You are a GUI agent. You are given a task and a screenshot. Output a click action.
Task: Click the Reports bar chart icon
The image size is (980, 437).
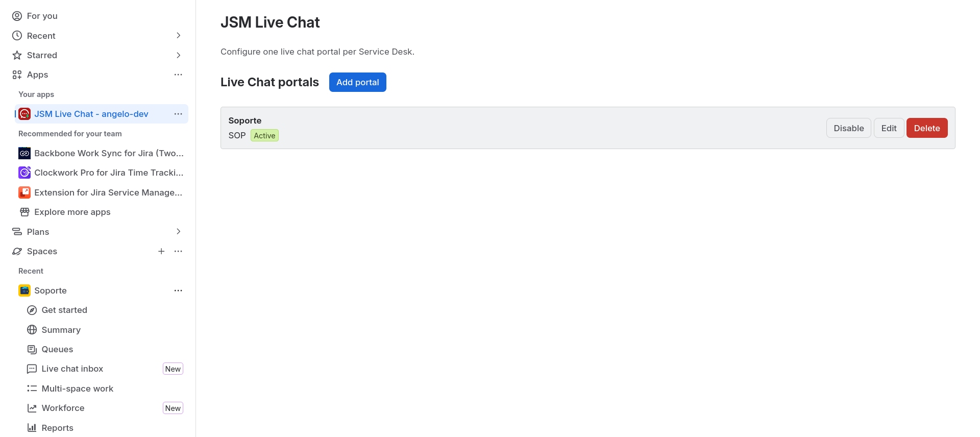coord(32,428)
